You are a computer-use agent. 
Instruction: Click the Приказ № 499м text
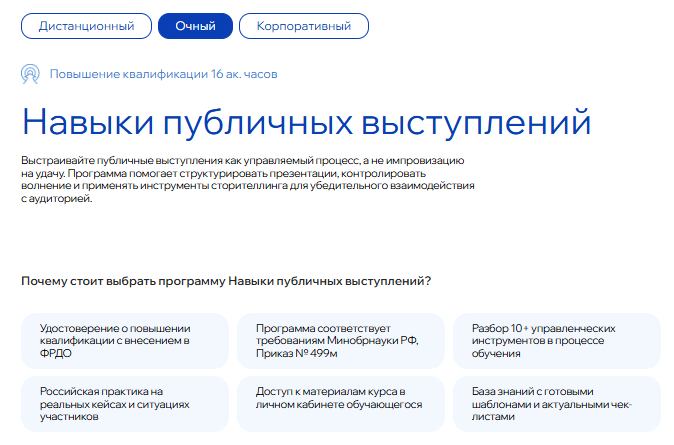(x=295, y=353)
